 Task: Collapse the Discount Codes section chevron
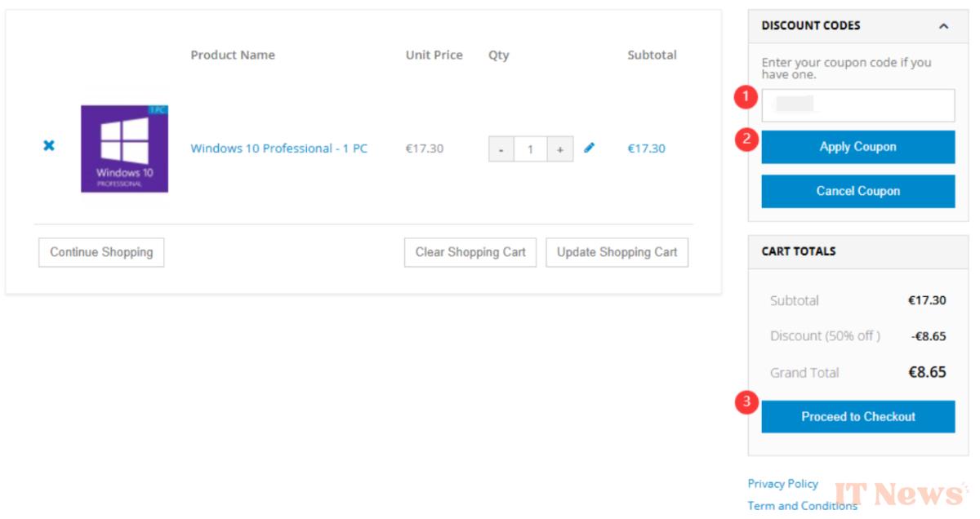(x=944, y=26)
